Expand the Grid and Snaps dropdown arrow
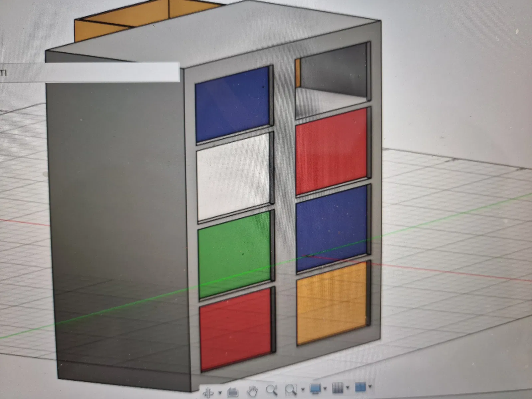 coord(347,387)
